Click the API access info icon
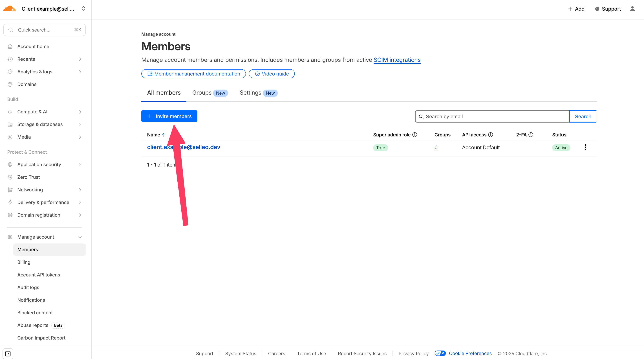 [491, 135]
